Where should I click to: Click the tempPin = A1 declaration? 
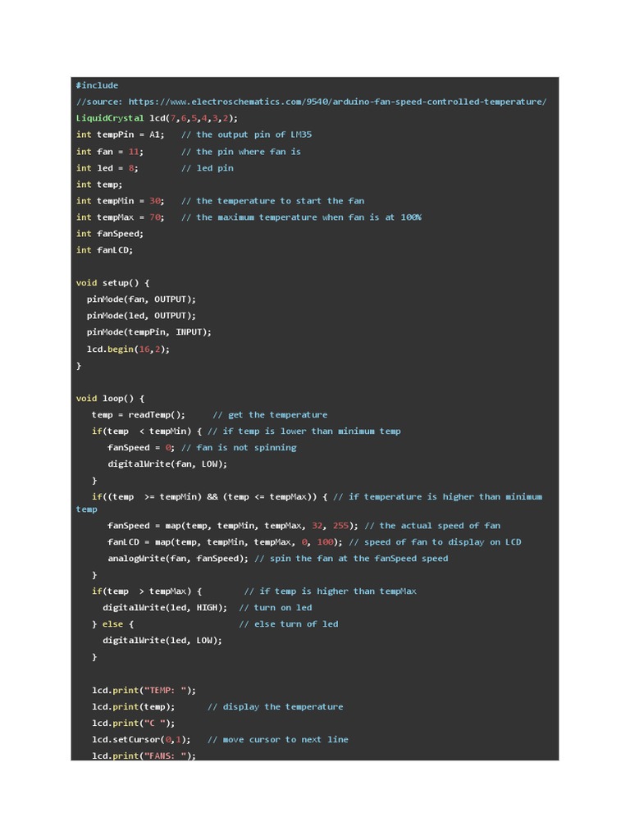(121, 135)
